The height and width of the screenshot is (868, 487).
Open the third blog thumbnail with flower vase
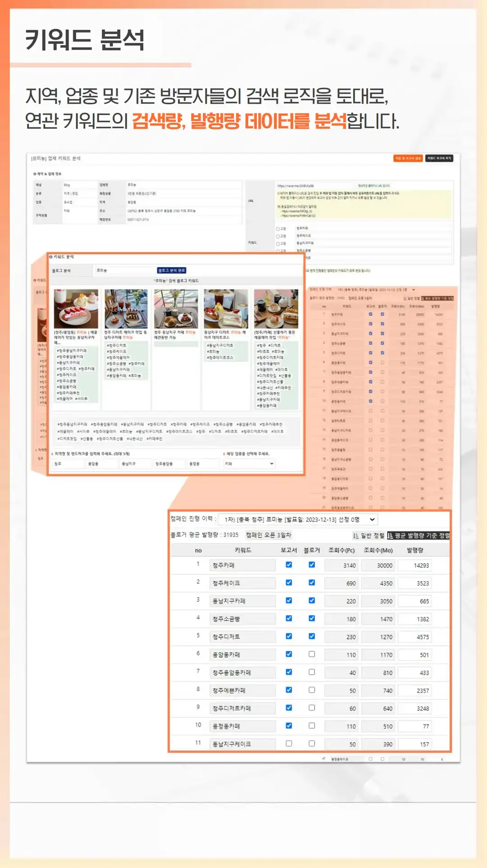point(176,309)
